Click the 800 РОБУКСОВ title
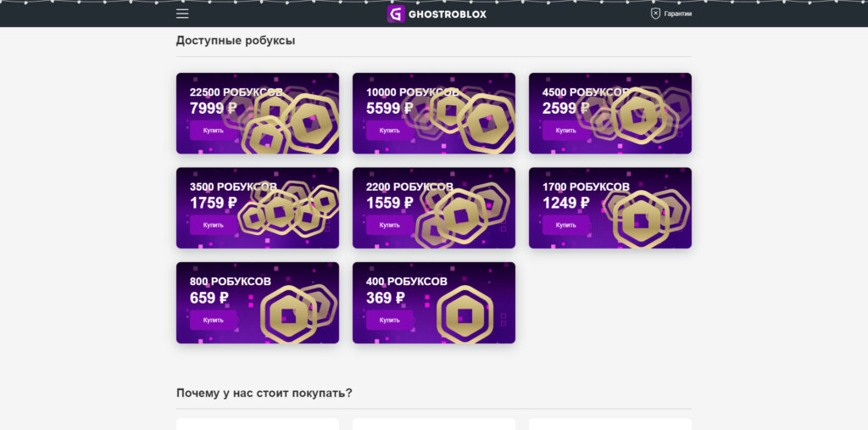The width and height of the screenshot is (868, 430). tap(231, 282)
